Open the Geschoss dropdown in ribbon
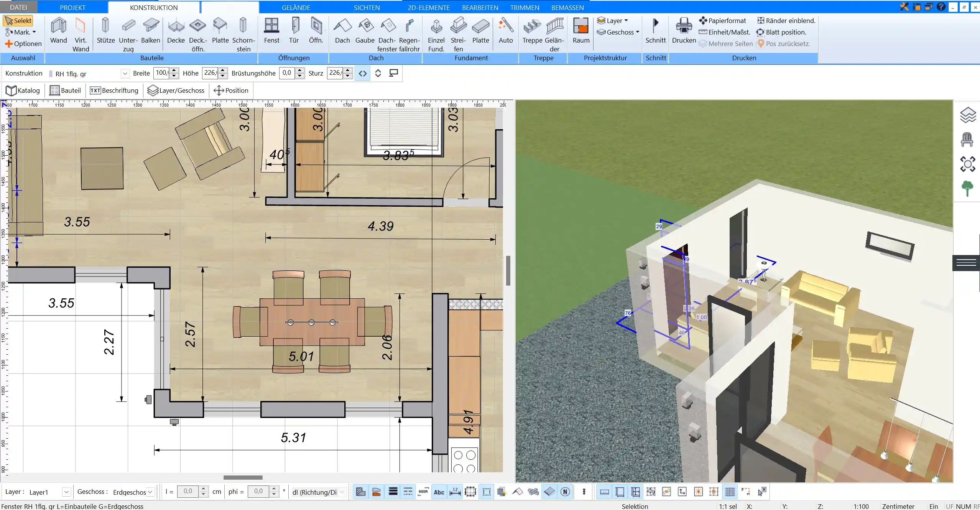Image resolution: width=980 pixels, height=510 pixels. 618,32
